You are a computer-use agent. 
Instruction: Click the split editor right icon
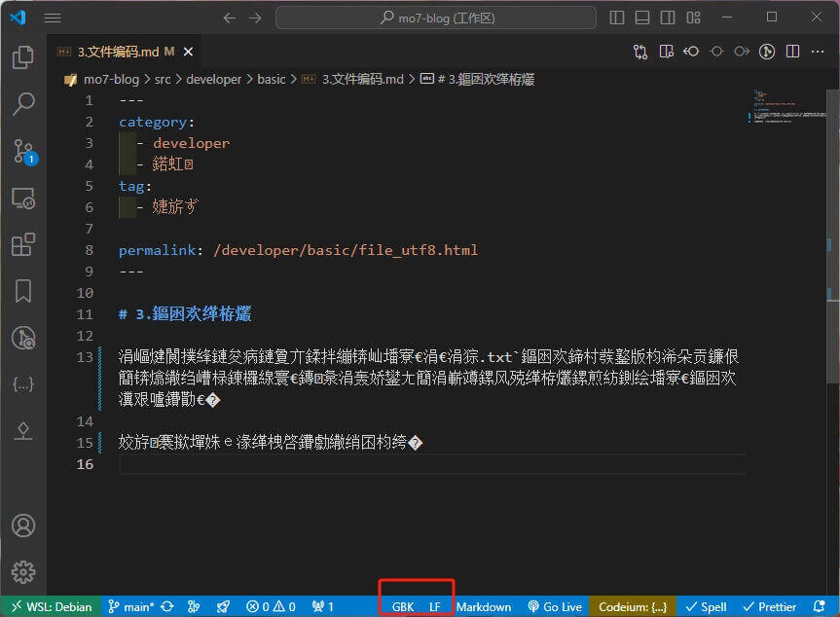[x=792, y=52]
